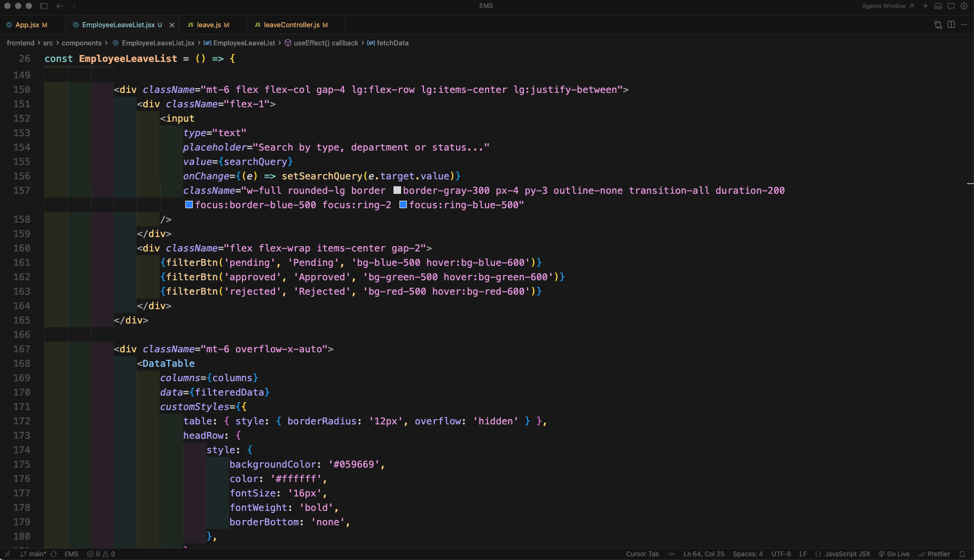This screenshot has width=974, height=560.
Task: Open the components breadcrumb
Action: [81, 43]
